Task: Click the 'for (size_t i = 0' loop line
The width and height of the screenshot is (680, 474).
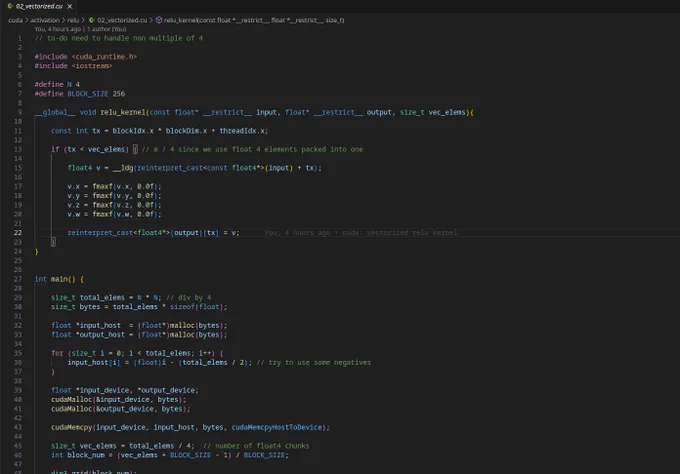Action: pos(137,353)
